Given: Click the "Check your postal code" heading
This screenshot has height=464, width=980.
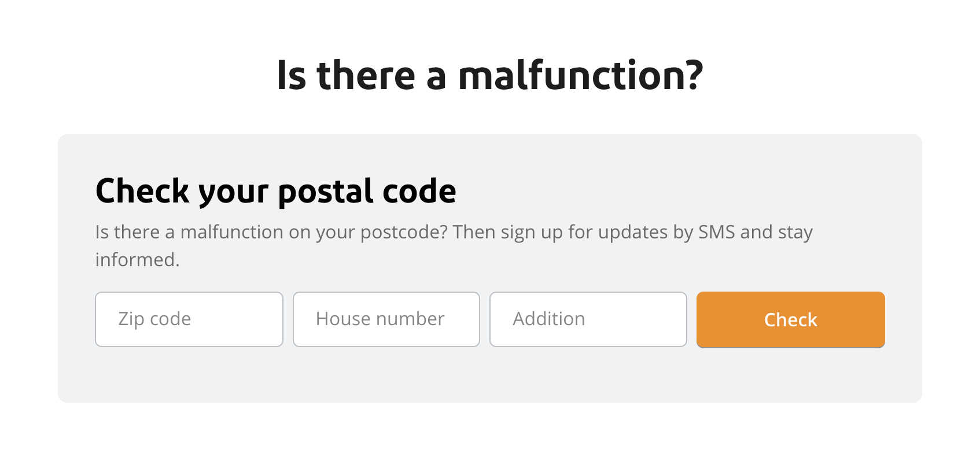Looking at the screenshot, I should pos(275,192).
